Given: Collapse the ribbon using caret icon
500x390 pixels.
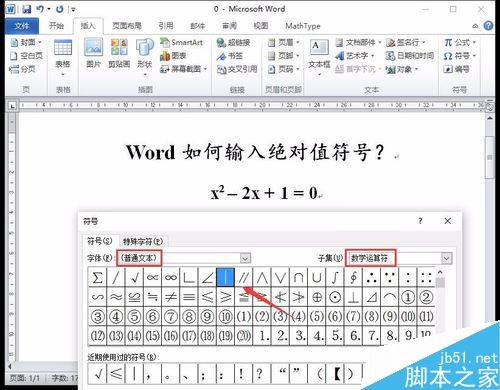Looking at the screenshot, I should [x=475, y=26].
